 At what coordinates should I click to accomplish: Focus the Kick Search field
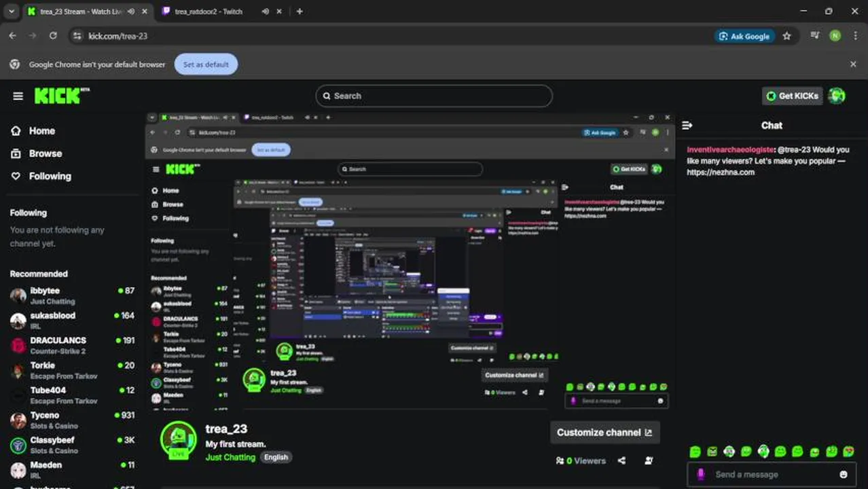point(434,96)
